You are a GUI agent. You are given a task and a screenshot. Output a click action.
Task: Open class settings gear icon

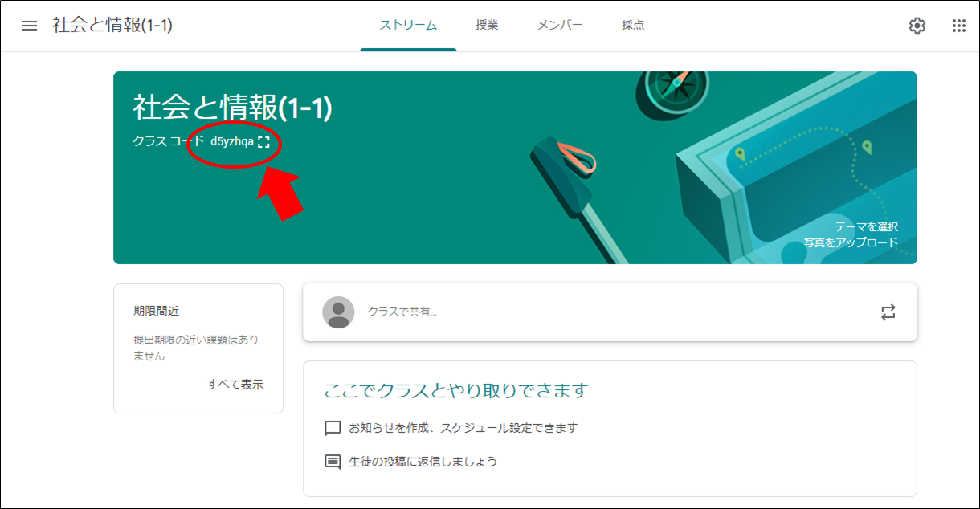[x=917, y=26]
